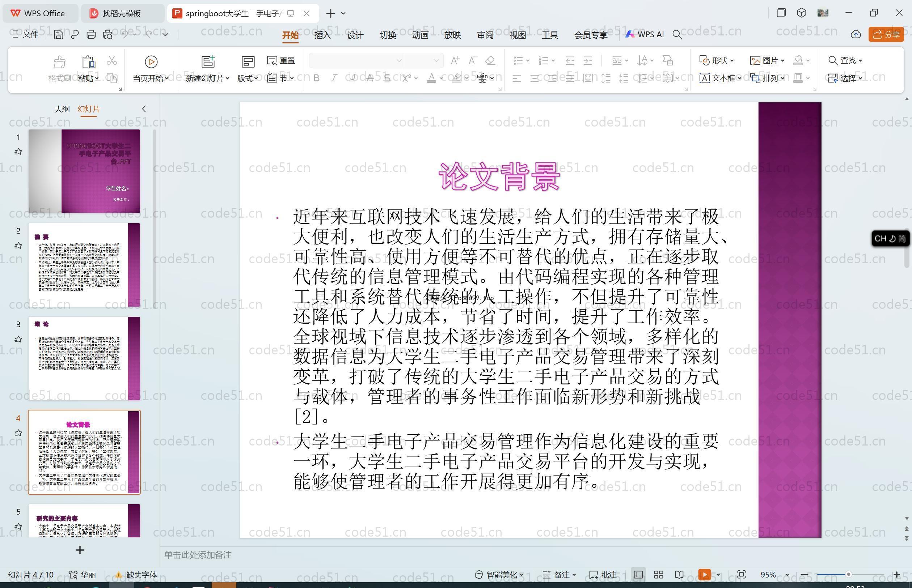Click the Save icon in quick access bar
This screenshot has width=912, height=588.
click(x=59, y=35)
